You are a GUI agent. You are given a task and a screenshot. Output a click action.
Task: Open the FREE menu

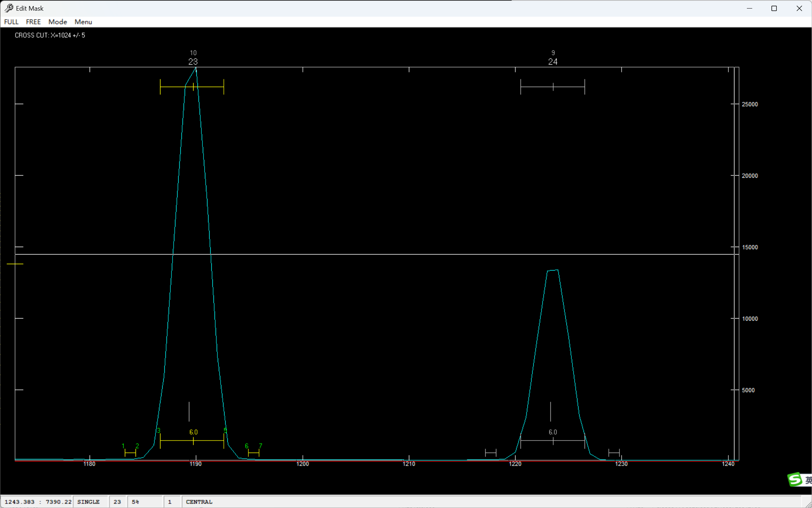coord(33,22)
